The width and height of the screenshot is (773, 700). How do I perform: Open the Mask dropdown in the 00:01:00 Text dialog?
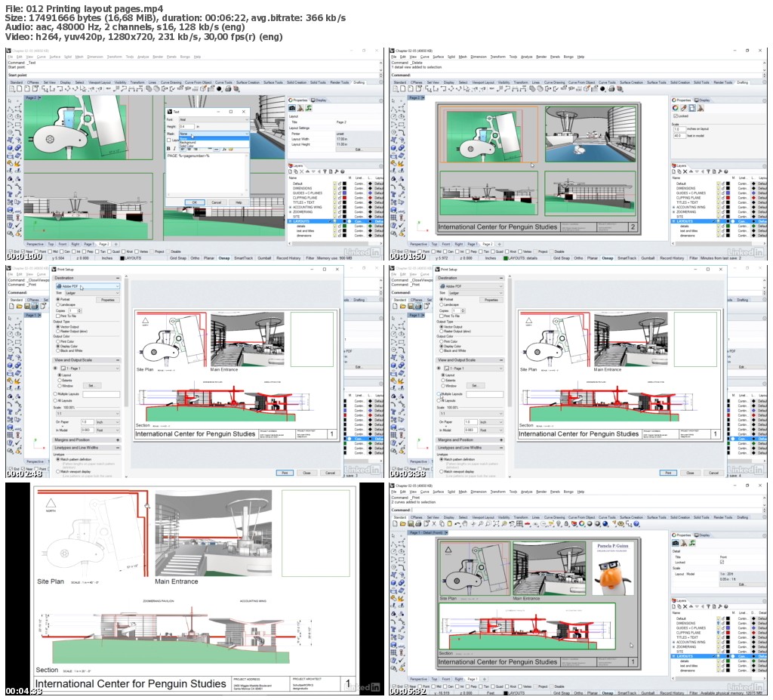tap(214, 134)
